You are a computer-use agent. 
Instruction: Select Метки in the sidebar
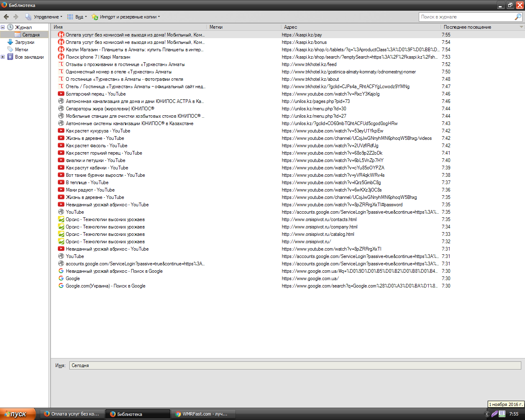[21, 50]
